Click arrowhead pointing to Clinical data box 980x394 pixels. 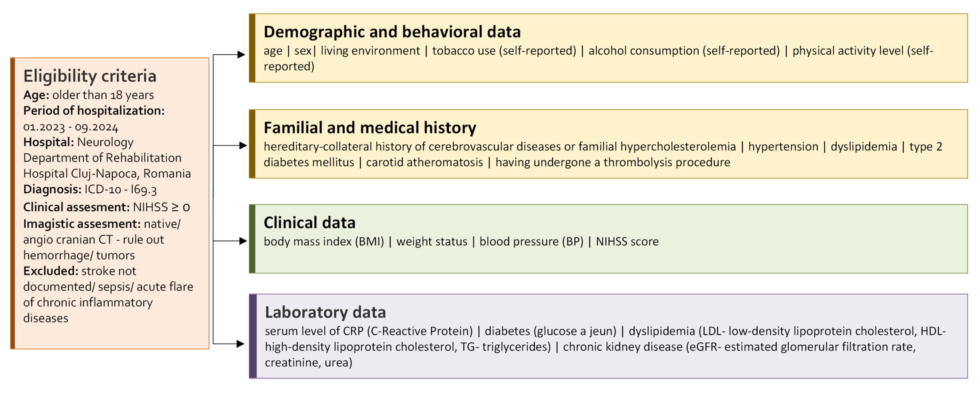click(x=243, y=241)
